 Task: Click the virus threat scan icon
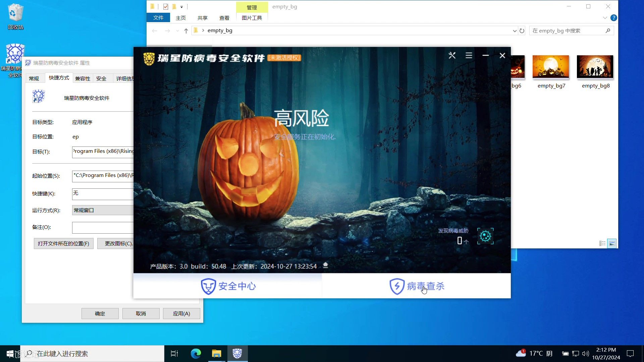(x=485, y=236)
